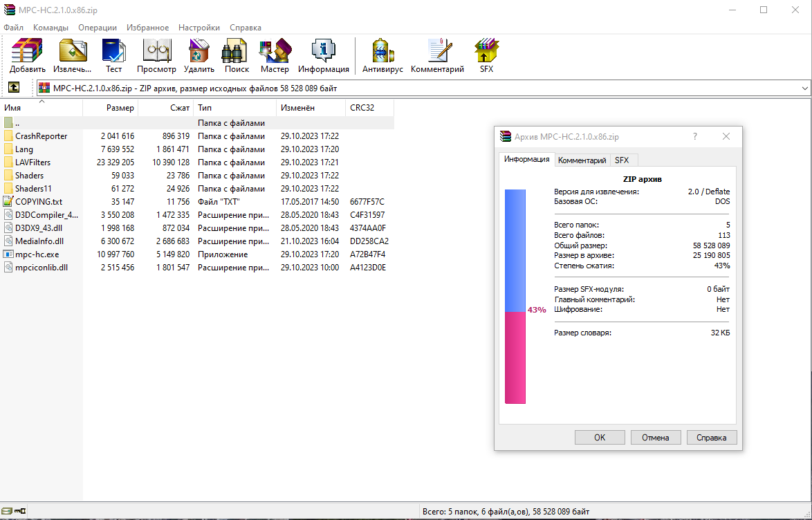Click the Извлечь toolbar icon
Image resolution: width=812 pixels, height=520 pixels.
point(73,55)
